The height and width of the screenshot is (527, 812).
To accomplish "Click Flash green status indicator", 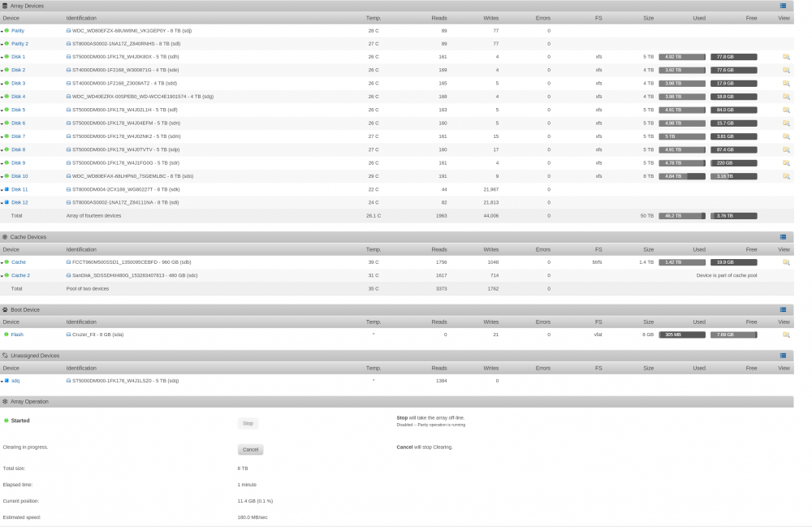I will [6, 335].
